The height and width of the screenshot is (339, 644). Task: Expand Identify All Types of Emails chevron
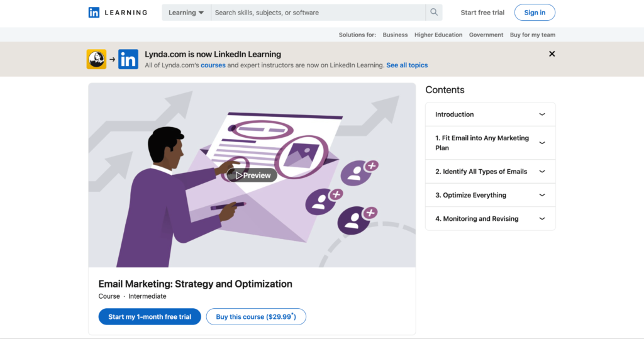coord(542,171)
